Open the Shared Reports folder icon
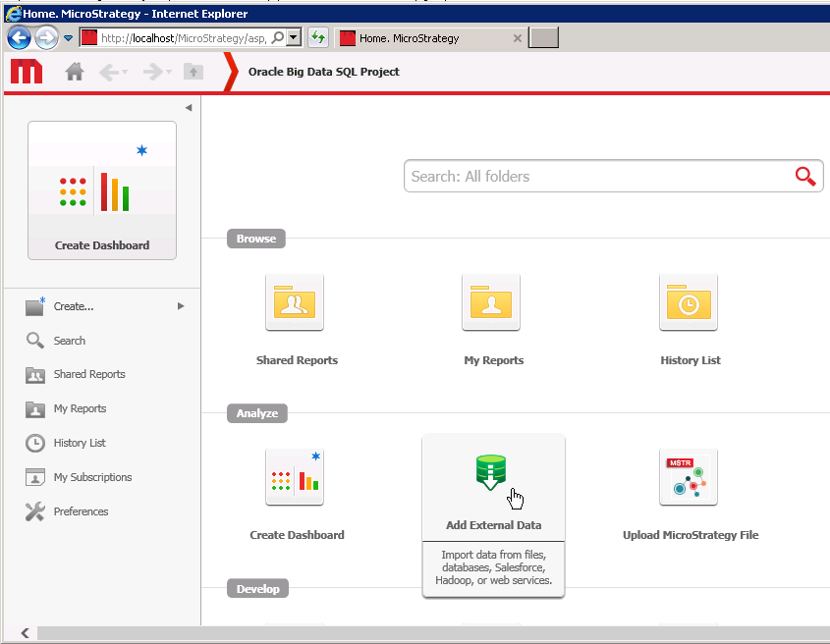The width and height of the screenshot is (830, 644). [296, 302]
